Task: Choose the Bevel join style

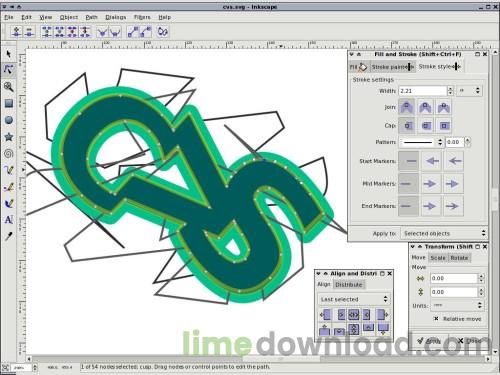Action: point(444,107)
